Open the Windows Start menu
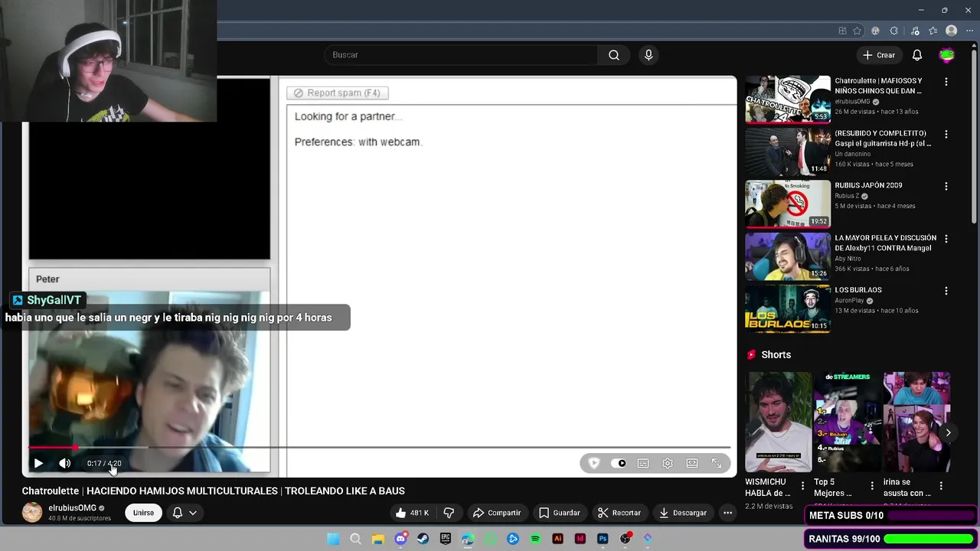 point(333,539)
